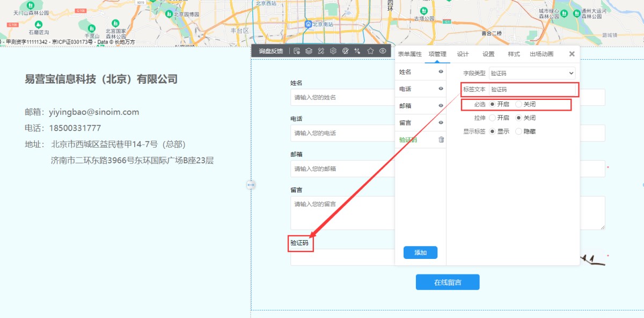Image resolution: width=644 pixels, height=318 pixels.
Task: Click the 添加 button
Action: pos(420,252)
